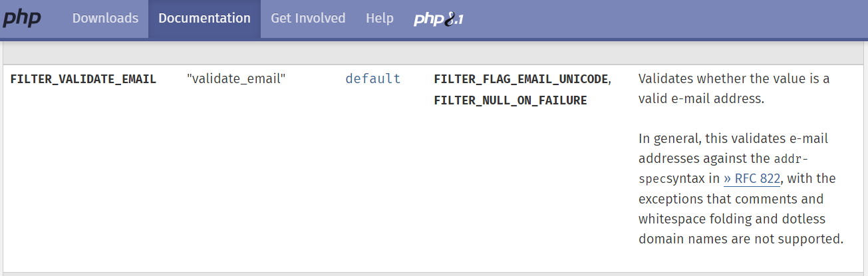Select the Documentation tab in the navbar
This screenshot has width=868, height=276.
[x=204, y=19]
